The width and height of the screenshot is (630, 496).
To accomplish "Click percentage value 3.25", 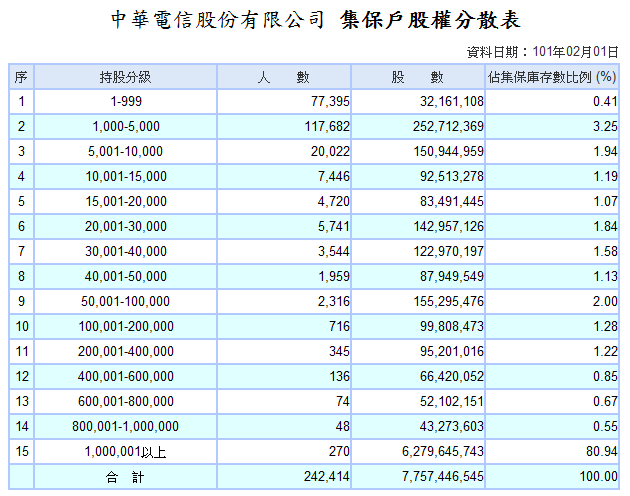I will point(605,127).
